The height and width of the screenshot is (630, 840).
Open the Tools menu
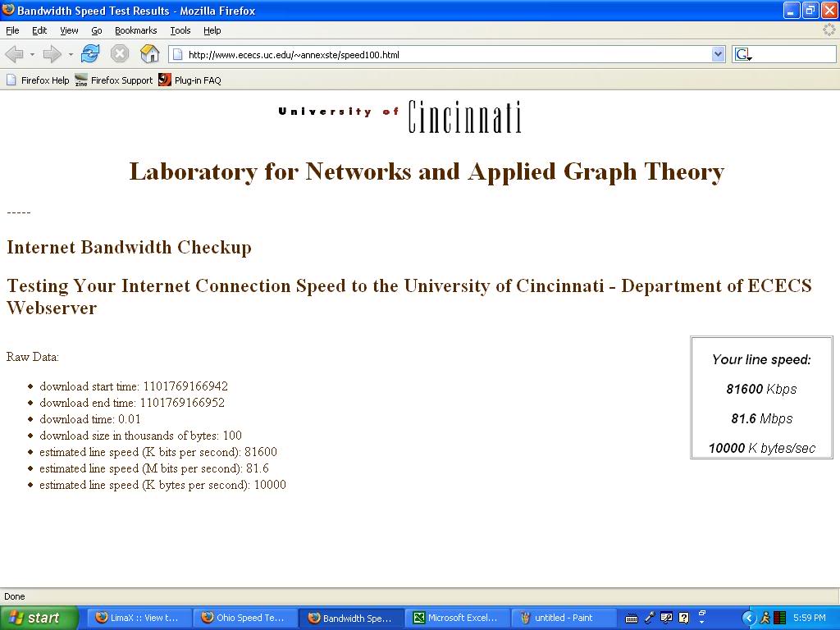tap(180, 30)
